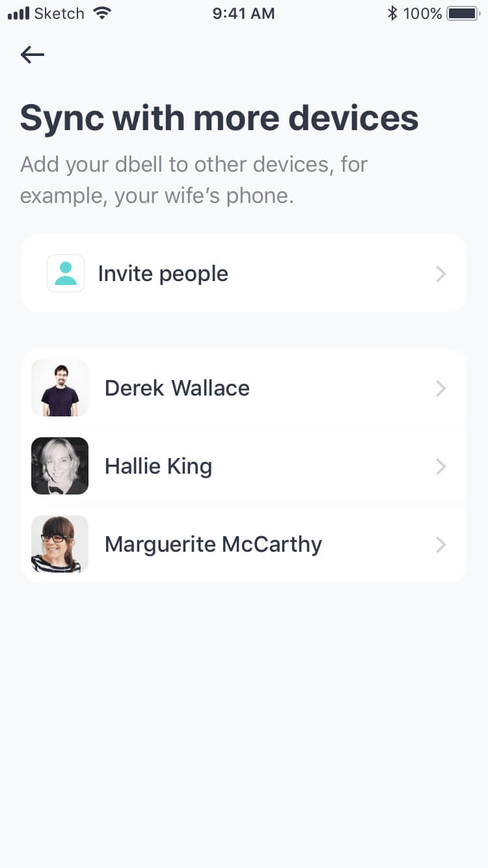
Task: Tap the Wi-Fi signal icon
Action: pos(102,13)
